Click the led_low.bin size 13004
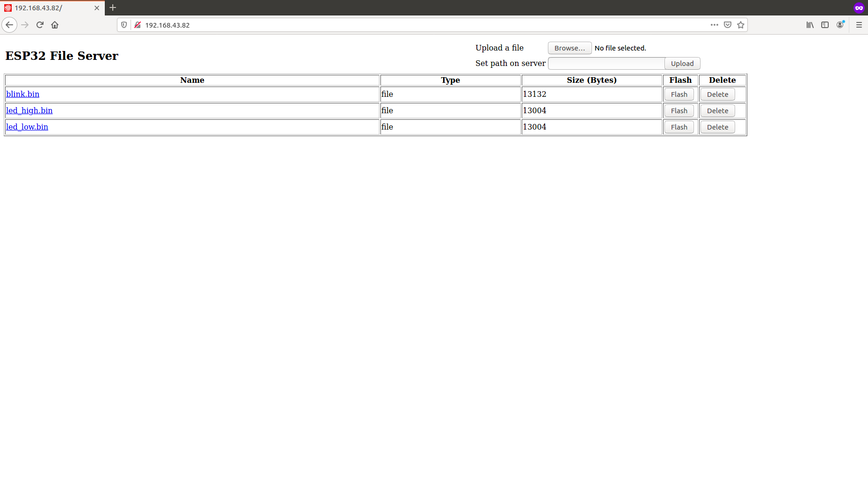The image size is (868, 494). click(x=534, y=127)
